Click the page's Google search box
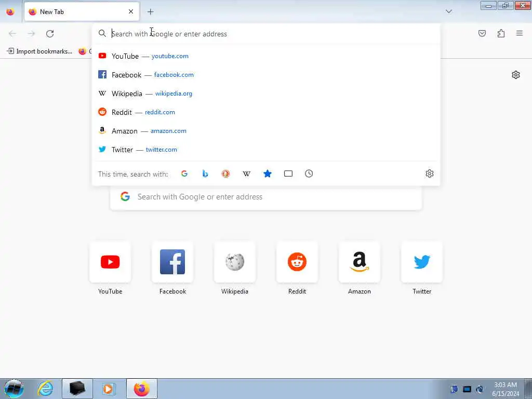The height and width of the screenshot is (399, 532). coord(266,197)
